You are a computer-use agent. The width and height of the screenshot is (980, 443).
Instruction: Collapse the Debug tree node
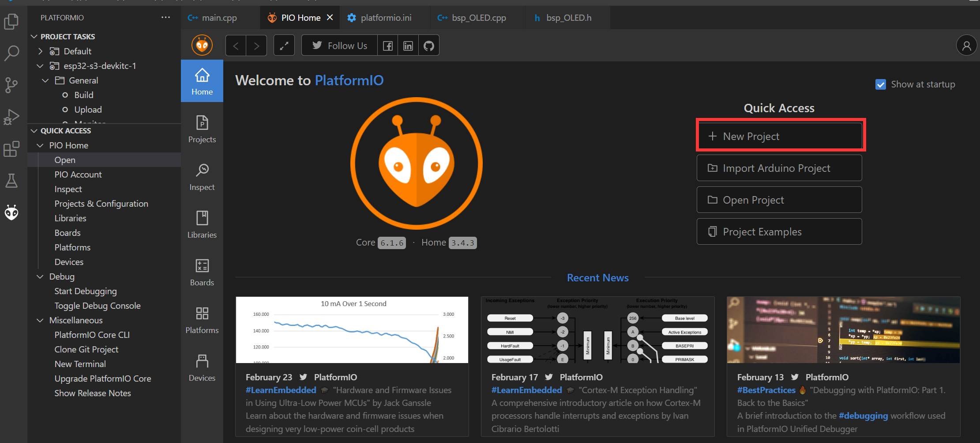40,276
